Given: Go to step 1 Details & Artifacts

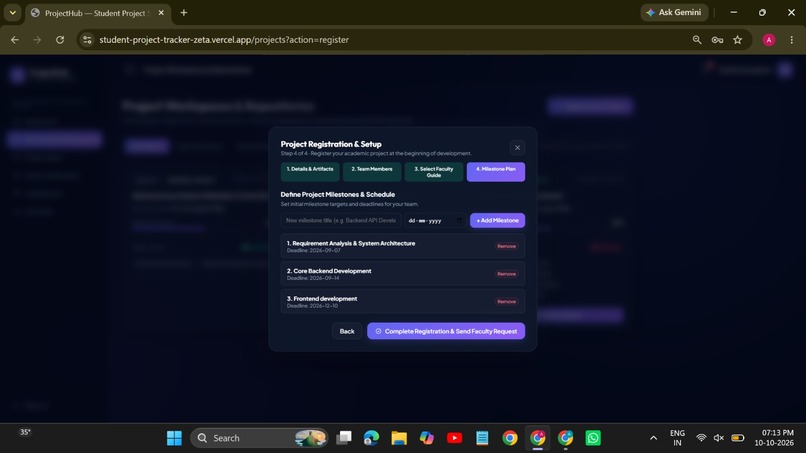Looking at the screenshot, I should (x=310, y=172).
